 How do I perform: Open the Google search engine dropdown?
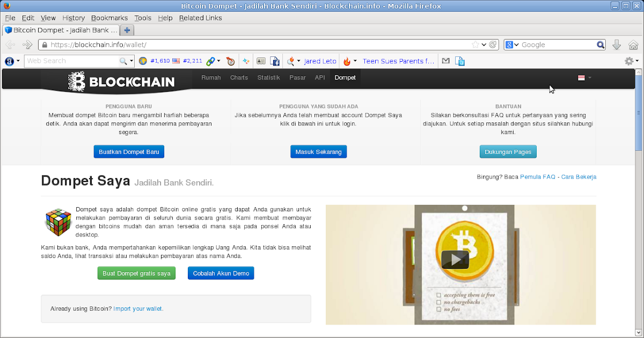coord(512,45)
